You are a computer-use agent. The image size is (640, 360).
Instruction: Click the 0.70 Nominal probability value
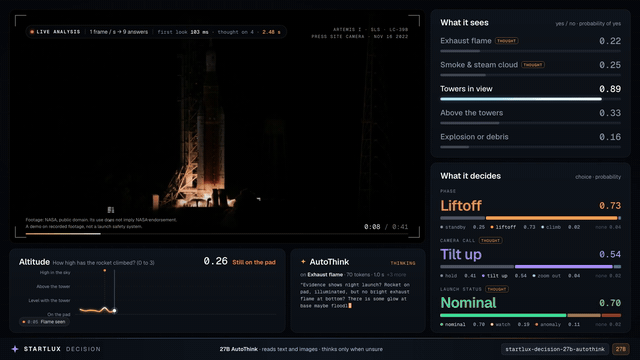tap(610, 303)
